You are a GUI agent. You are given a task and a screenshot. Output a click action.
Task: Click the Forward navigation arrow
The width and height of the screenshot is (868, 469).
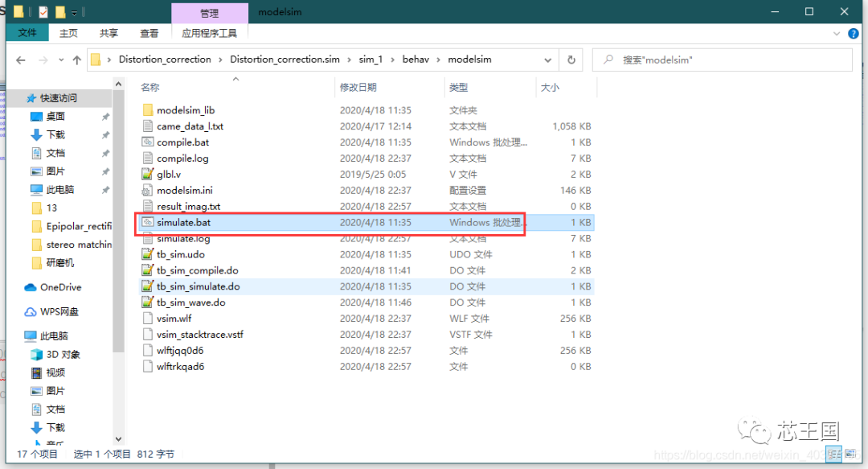pos(43,60)
